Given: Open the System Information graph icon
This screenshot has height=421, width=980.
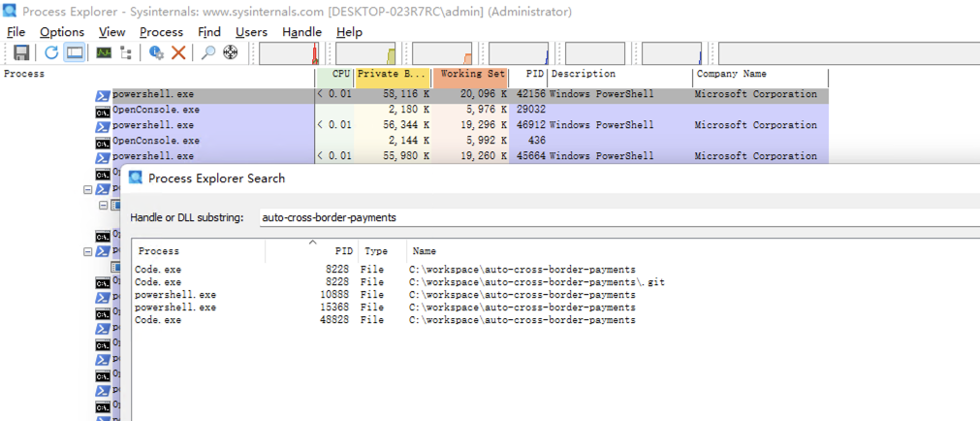Looking at the screenshot, I should [x=103, y=52].
